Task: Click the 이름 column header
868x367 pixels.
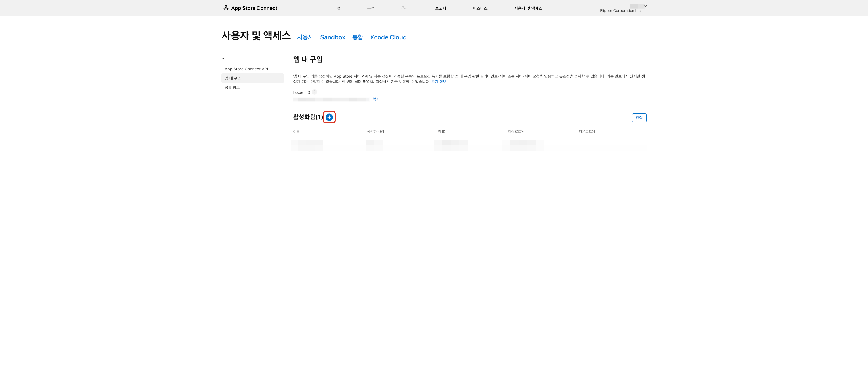Action: [x=296, y=132]
